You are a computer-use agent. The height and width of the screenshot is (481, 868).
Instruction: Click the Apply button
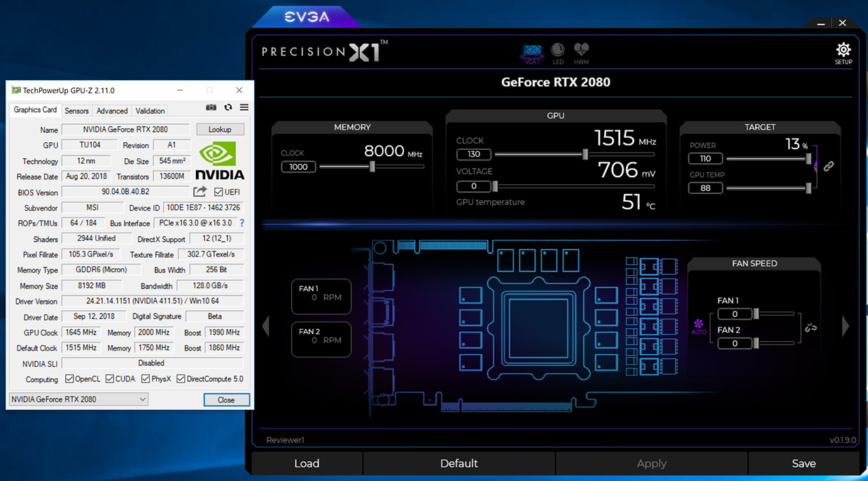[x=652, y=463]
